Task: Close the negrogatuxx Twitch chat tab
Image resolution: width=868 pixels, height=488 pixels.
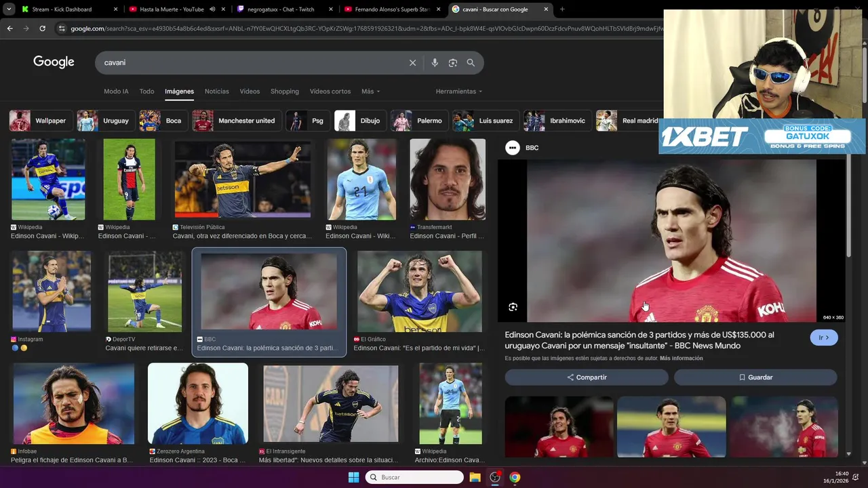Action: point(330,9)
